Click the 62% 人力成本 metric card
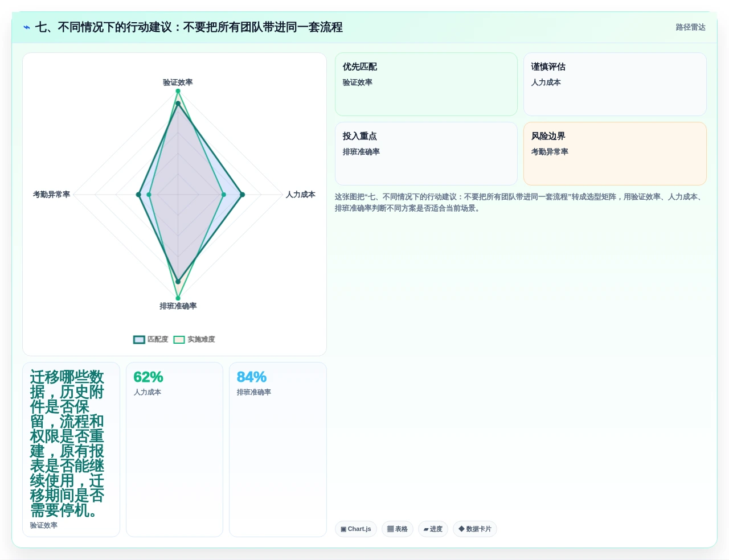This screenshot has height=560, width=729. click(174, 450)
